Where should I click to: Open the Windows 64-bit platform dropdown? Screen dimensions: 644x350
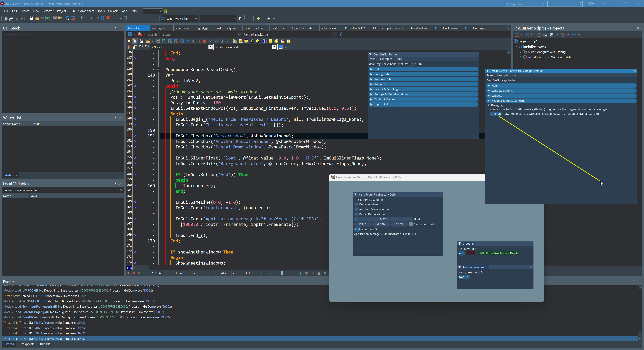click(196, 18)
